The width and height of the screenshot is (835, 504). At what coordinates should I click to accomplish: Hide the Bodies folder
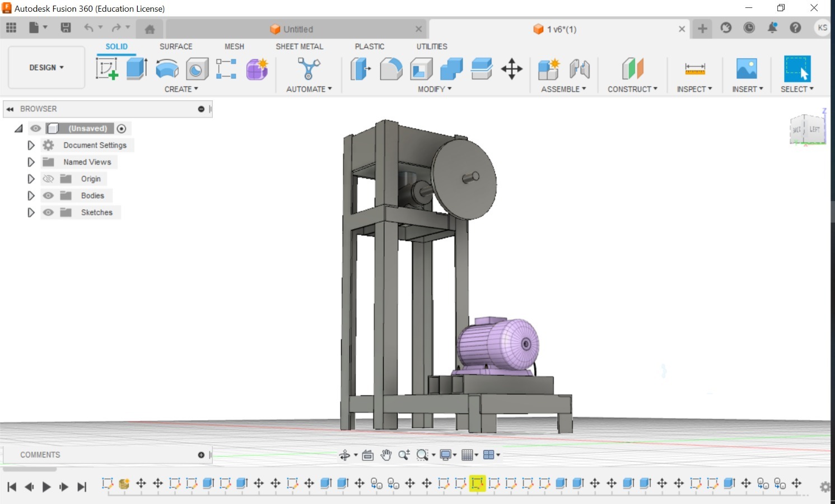(x=48, y=195)
